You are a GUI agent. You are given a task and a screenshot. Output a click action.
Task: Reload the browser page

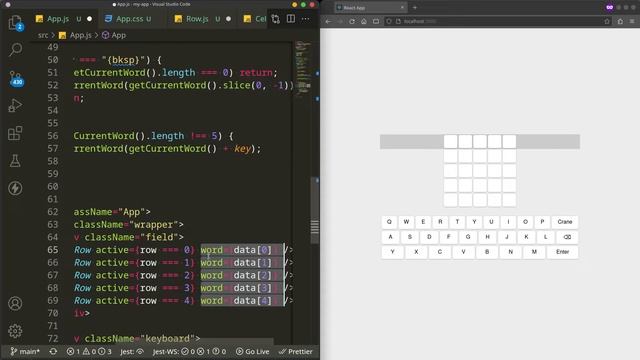[x=352, y=21]
